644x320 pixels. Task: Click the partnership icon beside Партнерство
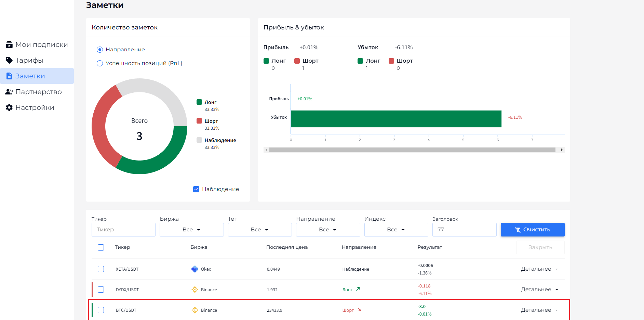(x=9, y=92)
